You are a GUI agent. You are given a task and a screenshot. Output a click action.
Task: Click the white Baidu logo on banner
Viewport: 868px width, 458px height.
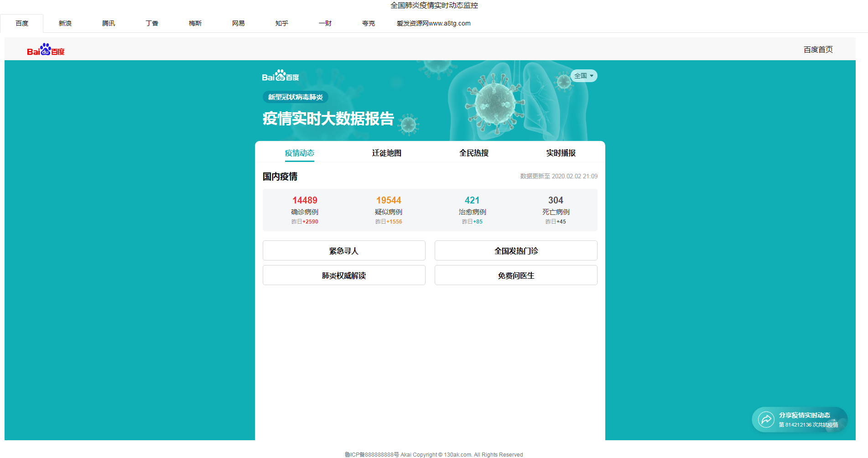(x=280, y=76)
